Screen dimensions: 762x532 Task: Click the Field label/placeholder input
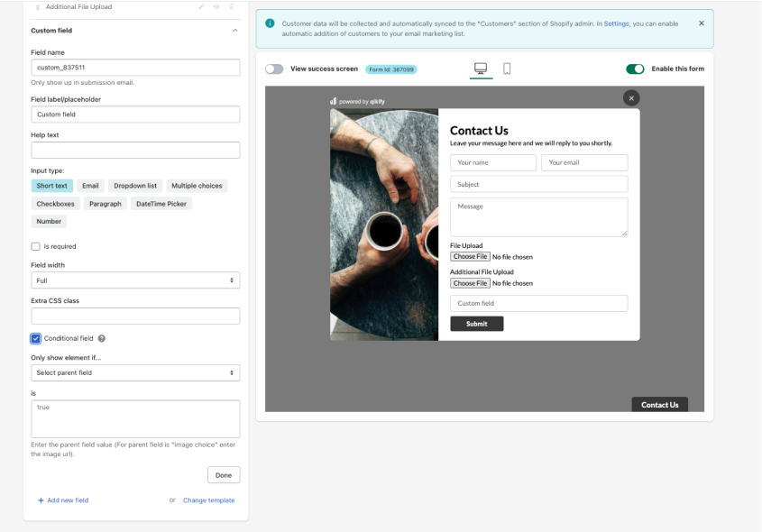tap(135, 115)
